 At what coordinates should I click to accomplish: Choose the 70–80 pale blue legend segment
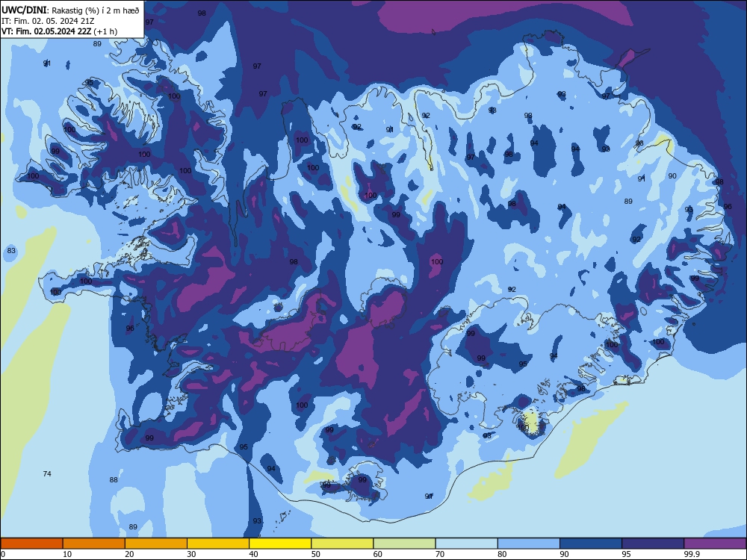tap(466, 544)
